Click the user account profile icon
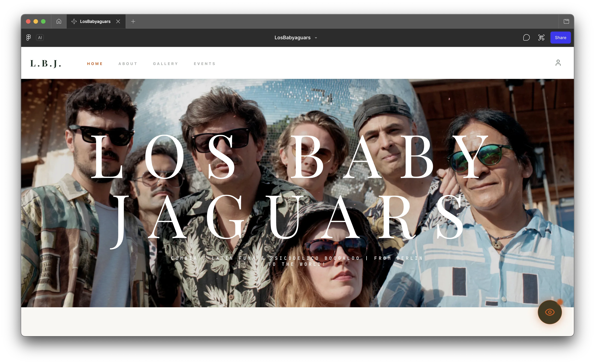The width and height of the screenshot is (595, 364). pyautogui.click(x=558, y=63)
